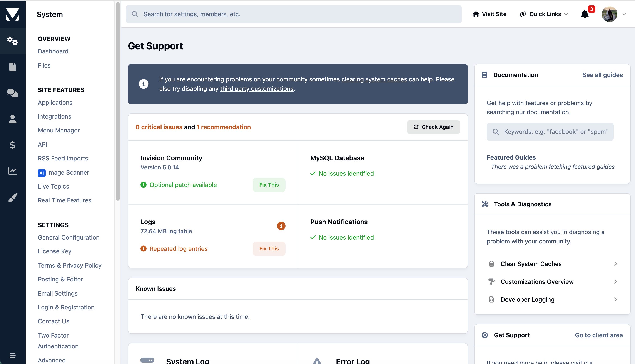The width and height of the screenshot is (635, 364).
Task: Open Customizations Overview chevron
Action: [615, 282]
